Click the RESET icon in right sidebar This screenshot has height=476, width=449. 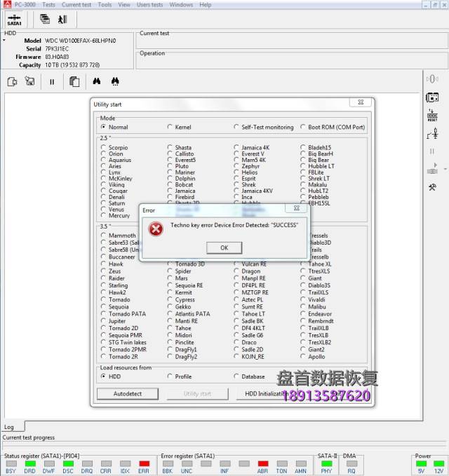432,116
